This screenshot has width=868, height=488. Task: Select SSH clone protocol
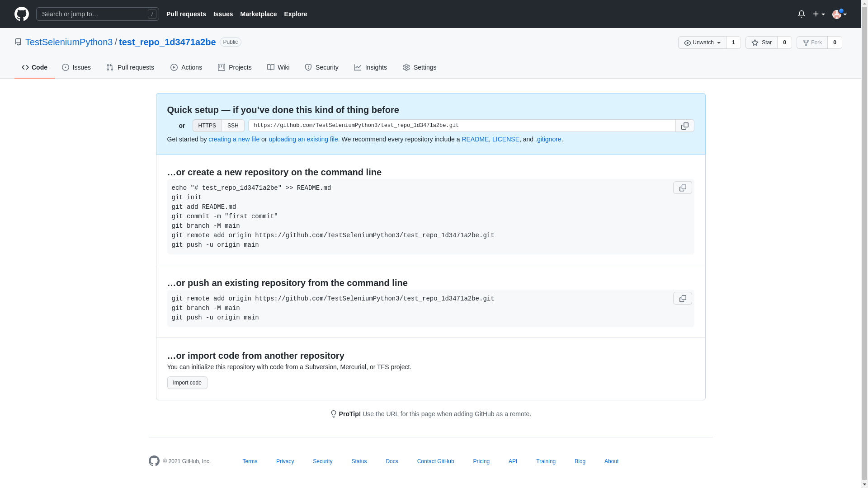tap(233, 126)
